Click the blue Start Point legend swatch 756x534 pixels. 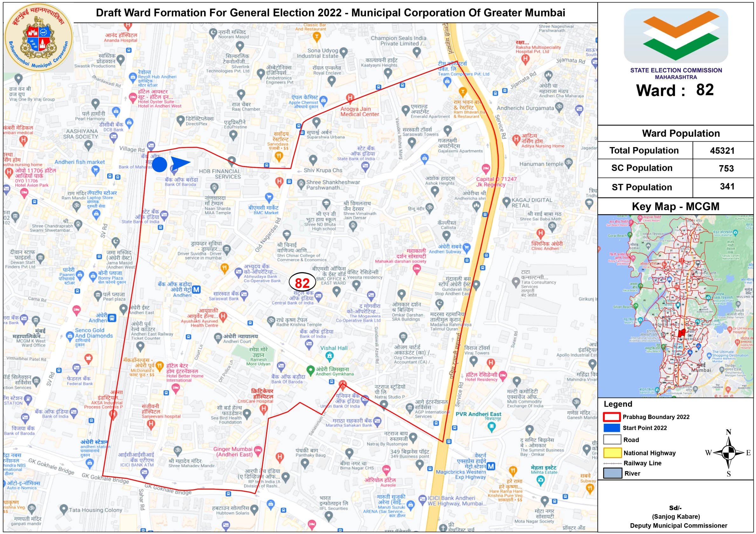pos(612,428)
